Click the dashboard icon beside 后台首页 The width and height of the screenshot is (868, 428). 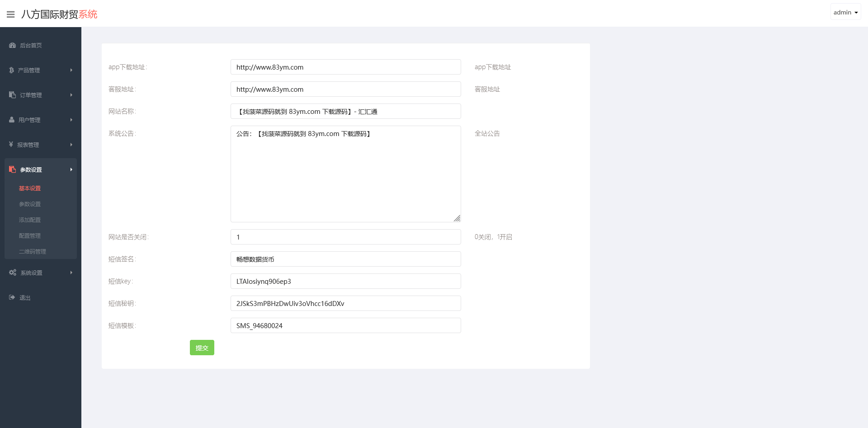(13, 45)
